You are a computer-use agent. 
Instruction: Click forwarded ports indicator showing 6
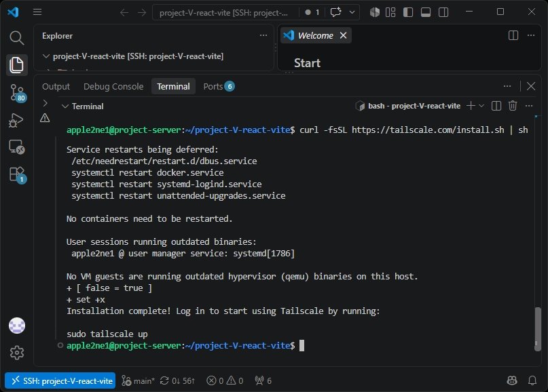tap(263, 380)
